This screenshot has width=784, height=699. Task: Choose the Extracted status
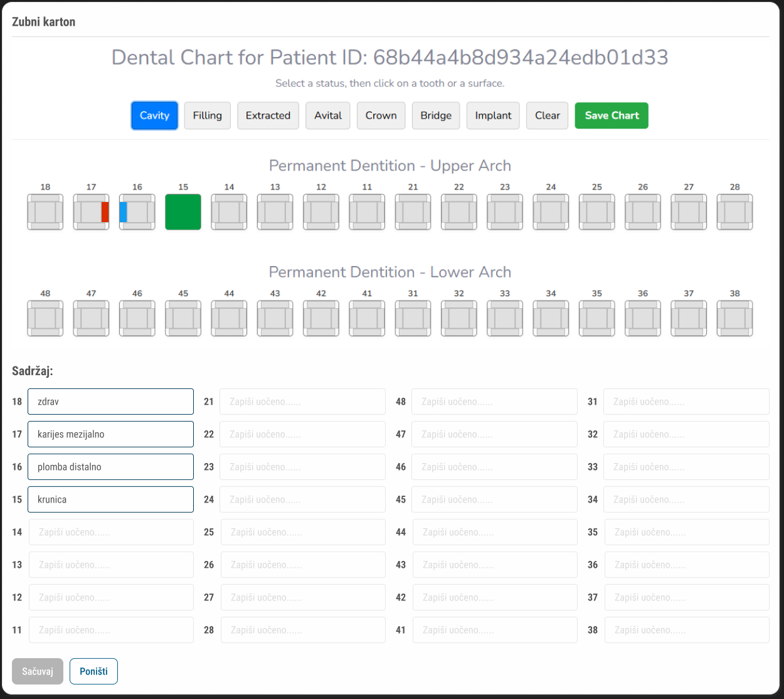tap(268, 115)
